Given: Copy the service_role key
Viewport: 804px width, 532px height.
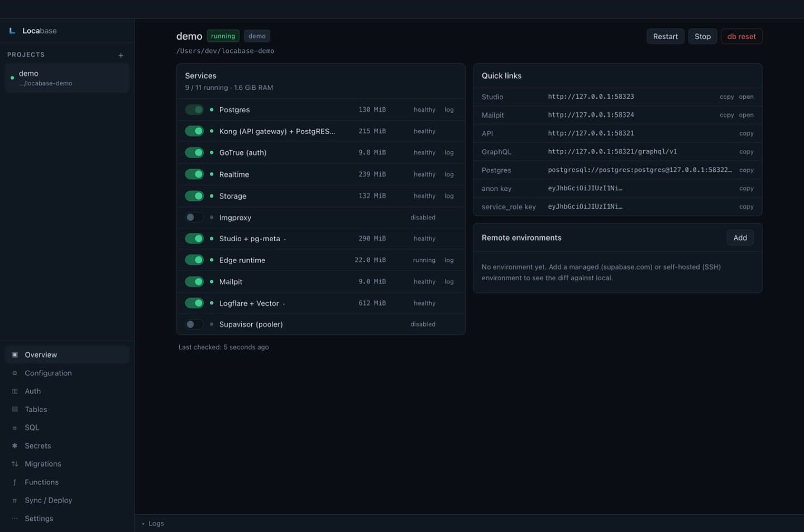Looking at the screenshot, I should pos(746,207).
